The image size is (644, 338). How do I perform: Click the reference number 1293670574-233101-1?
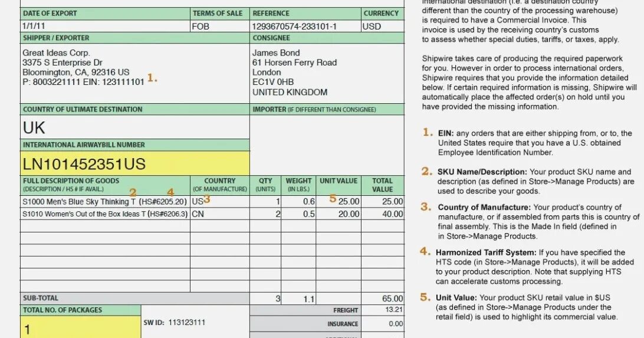294,27
